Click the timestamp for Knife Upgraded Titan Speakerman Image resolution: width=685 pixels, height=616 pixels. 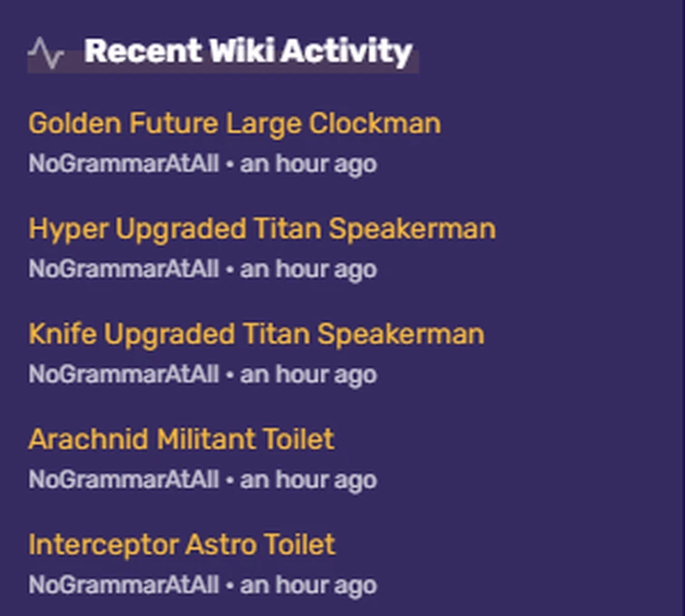[x=308, y=375]
